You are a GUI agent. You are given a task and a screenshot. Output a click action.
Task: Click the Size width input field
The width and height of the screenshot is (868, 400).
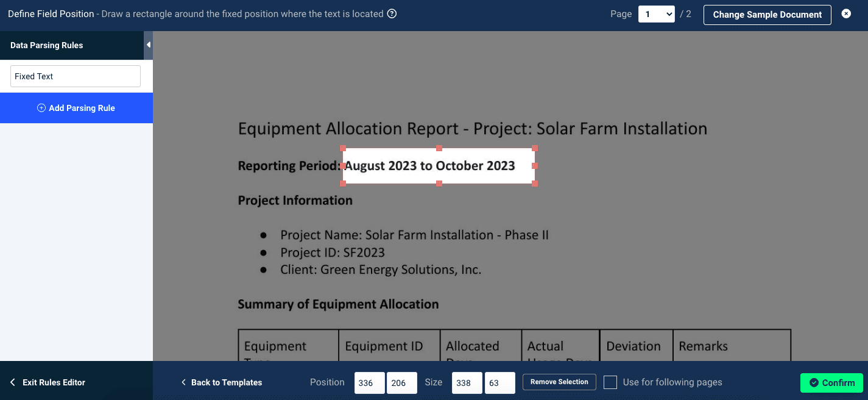(467, 383)
